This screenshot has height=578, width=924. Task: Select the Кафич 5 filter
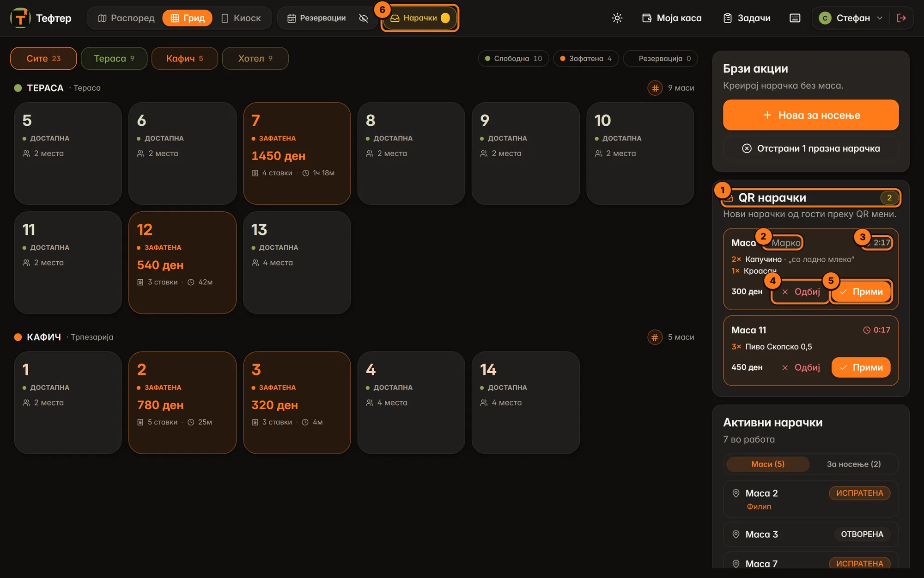[185, 58]
